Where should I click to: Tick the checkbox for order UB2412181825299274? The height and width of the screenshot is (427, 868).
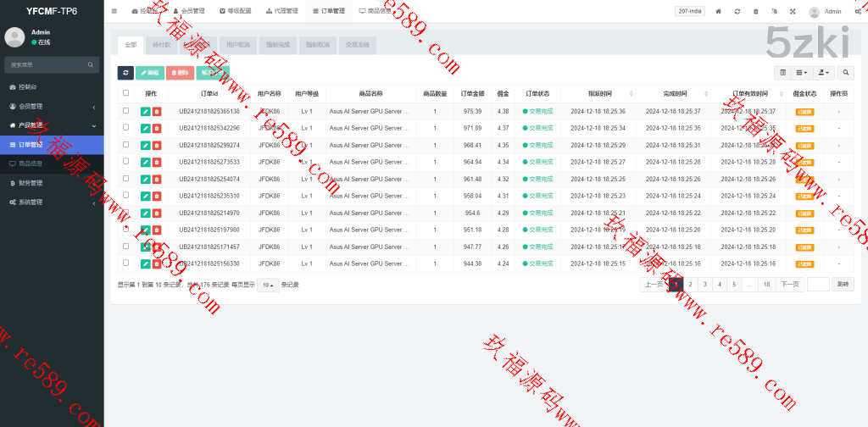(126, 145)
